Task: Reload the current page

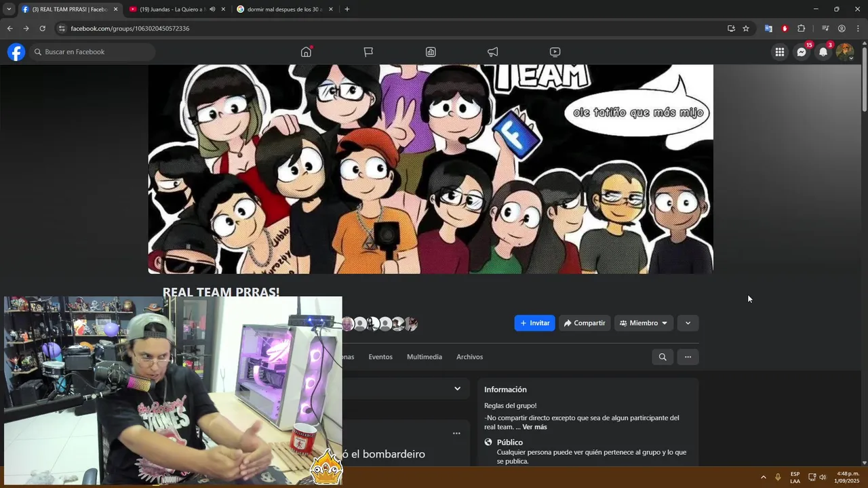Action: (42, 28)
